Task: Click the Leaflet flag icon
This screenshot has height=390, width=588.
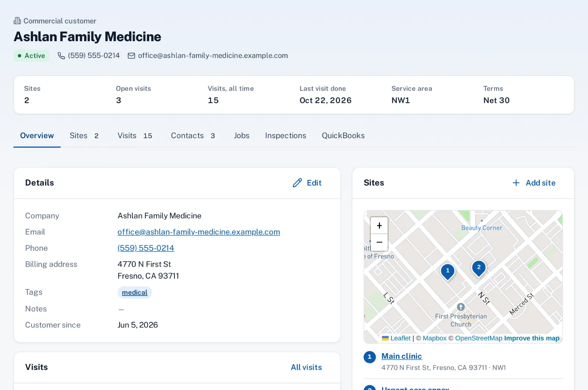Action: pyautogui.click(x=385, y=338)
